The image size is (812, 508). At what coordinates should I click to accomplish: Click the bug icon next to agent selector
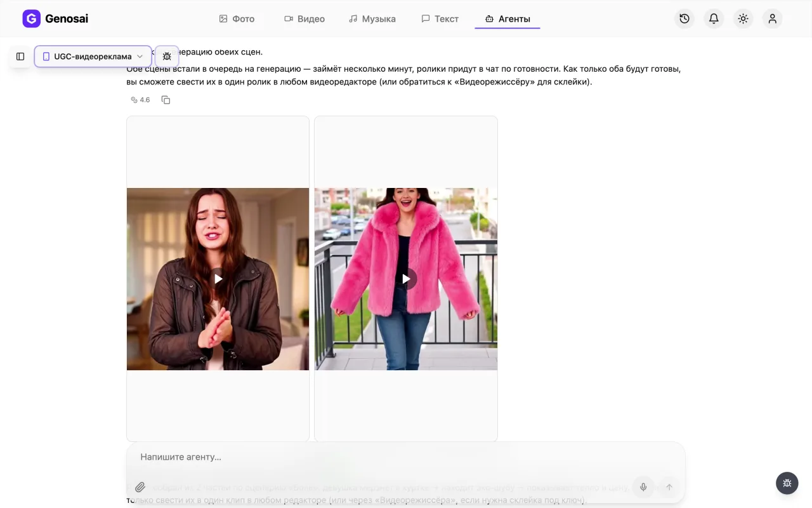tap(167, 57)
